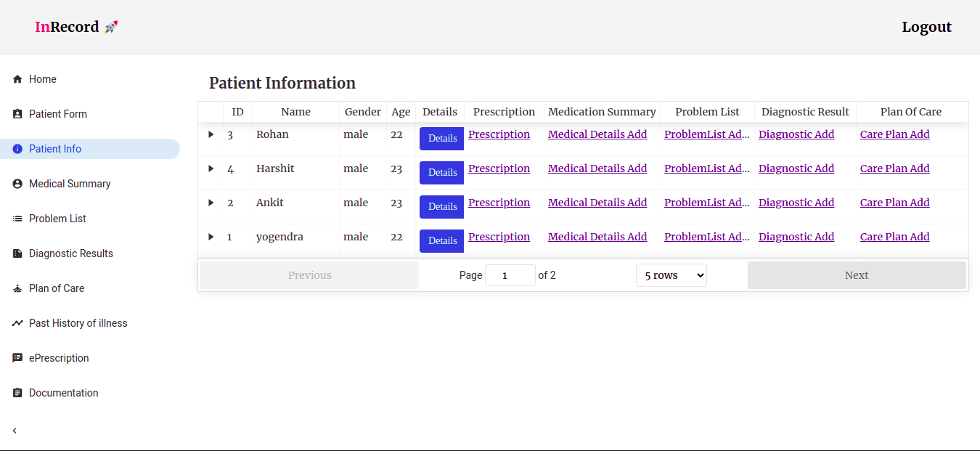Image resolution: width=980 pixels, height=451 pixels.
Task: Click Details button for Ankit
Action: 441,206
